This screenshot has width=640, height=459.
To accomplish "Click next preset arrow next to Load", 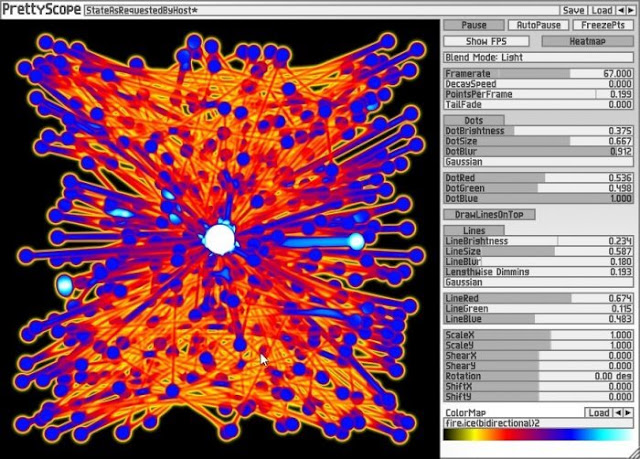I will (x=630, y=10).
